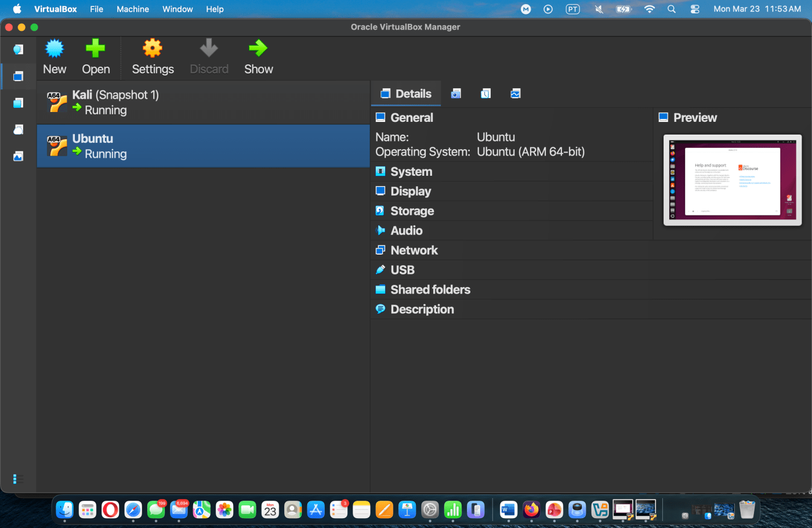812x528 pixels.
Task: Toggle the sidebar layout list icon at bottom
Action: pyautogui.click(x=18, y=479)
